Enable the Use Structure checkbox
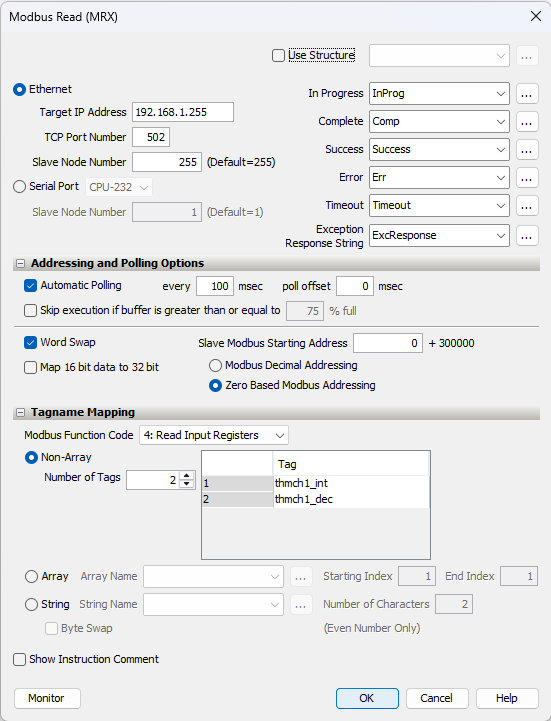The height and width of the screenshot is (721, 551). tap(278, 56)
